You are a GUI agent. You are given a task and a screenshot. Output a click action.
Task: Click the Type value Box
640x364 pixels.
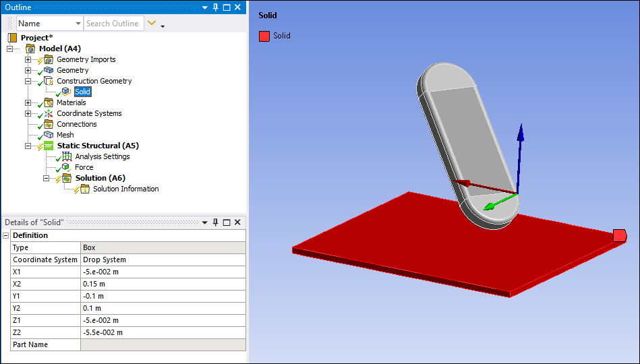[x=163, y=247]
